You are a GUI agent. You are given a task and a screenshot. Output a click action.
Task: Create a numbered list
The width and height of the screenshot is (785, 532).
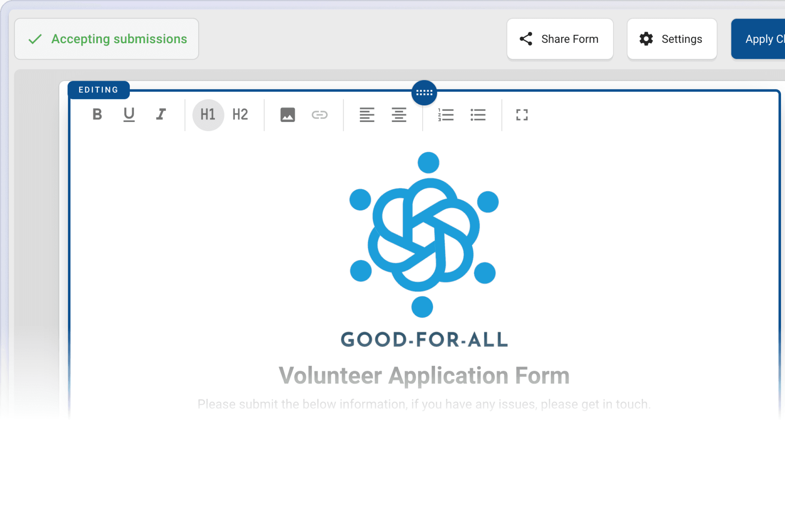[446, 115]
